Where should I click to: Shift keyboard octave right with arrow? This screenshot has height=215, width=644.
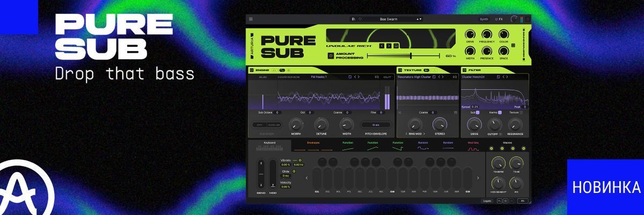coord(478,177)
